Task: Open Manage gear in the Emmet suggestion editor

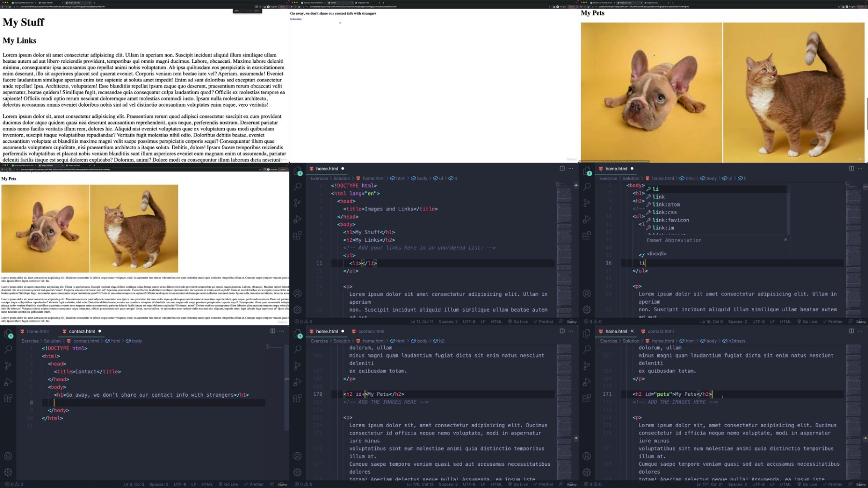Action: [587, 309]
